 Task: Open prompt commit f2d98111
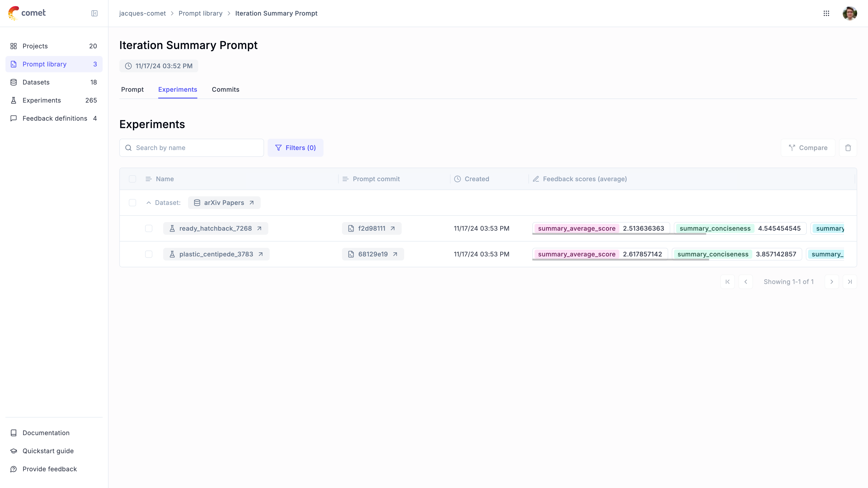(372, 228)
